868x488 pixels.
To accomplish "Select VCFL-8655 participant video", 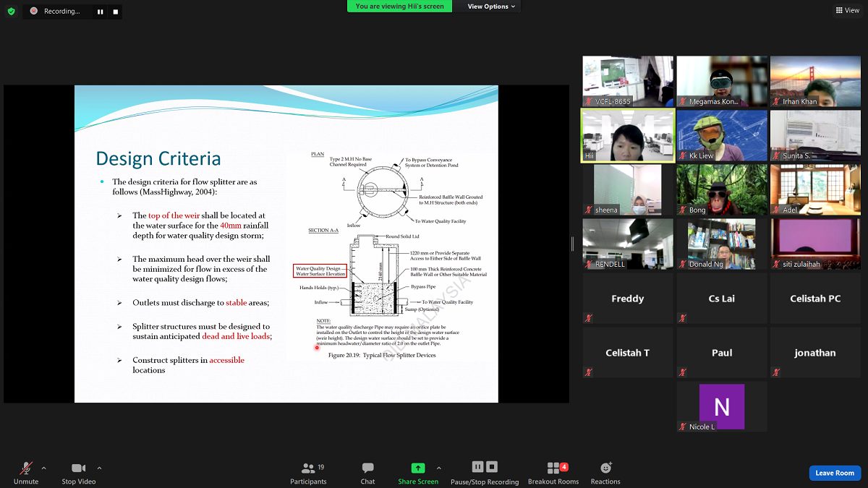I will [628, 82].
